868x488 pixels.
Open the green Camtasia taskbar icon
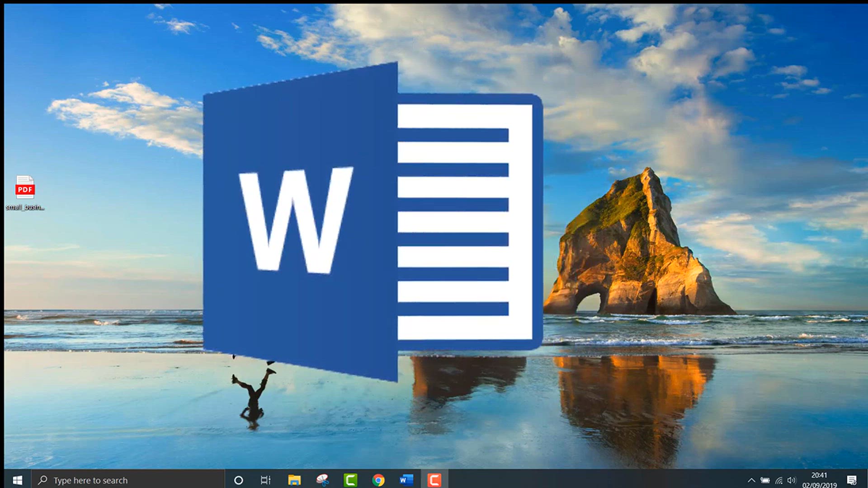(350, 480)
